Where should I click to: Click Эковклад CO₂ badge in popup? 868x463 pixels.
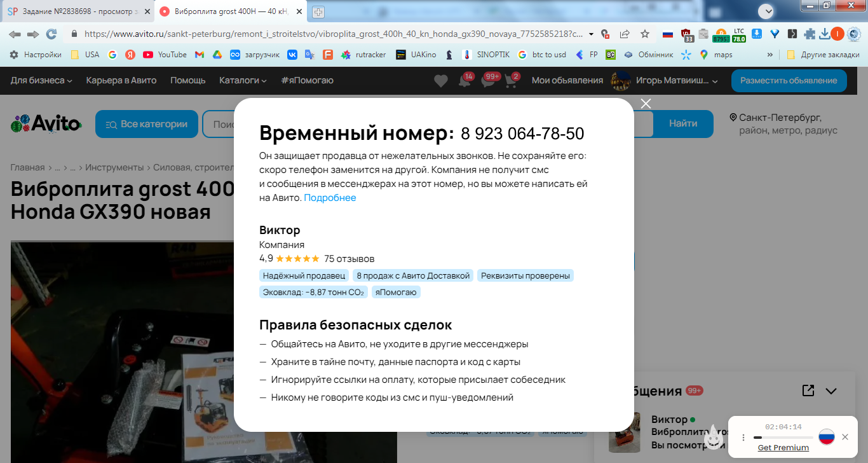click(313, 292)
